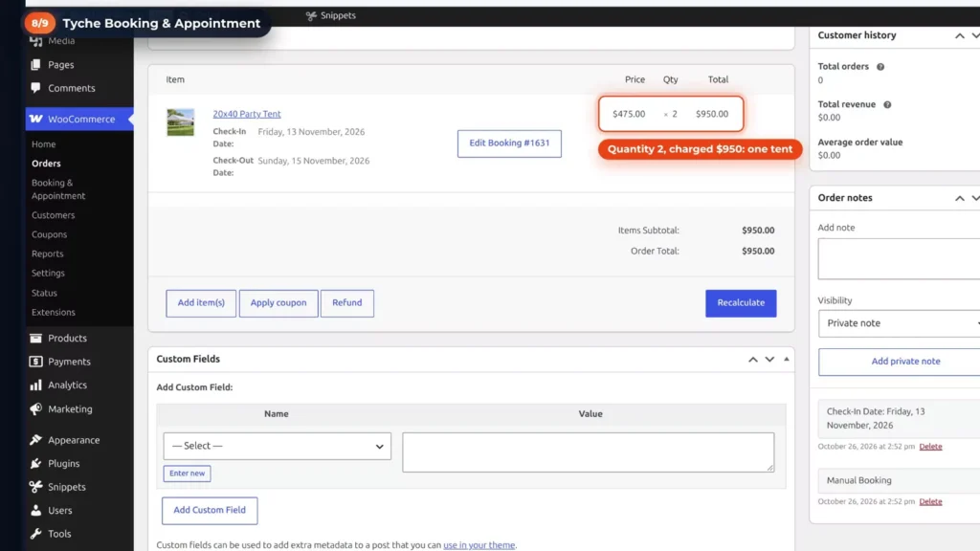The height and width of the screenshot is (551, 980).
Task: Click the Appearance paintbrush icon
Action: [35, 440]
